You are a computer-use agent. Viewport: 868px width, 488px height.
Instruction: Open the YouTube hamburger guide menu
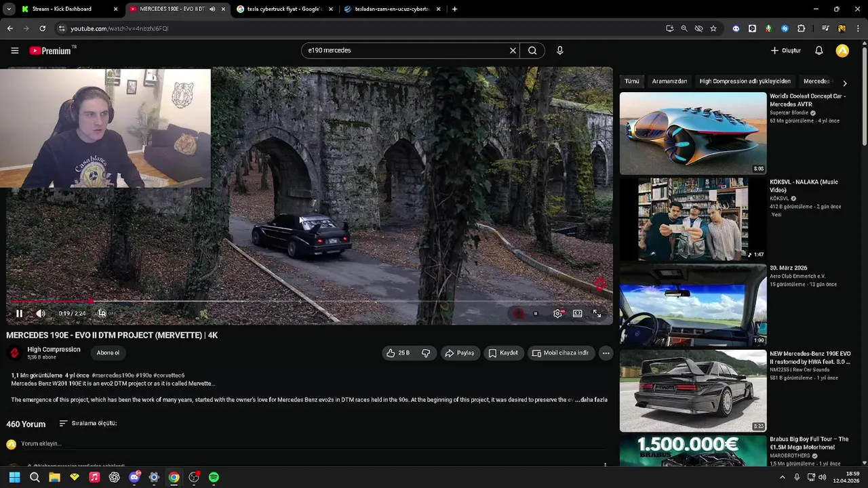14,50
